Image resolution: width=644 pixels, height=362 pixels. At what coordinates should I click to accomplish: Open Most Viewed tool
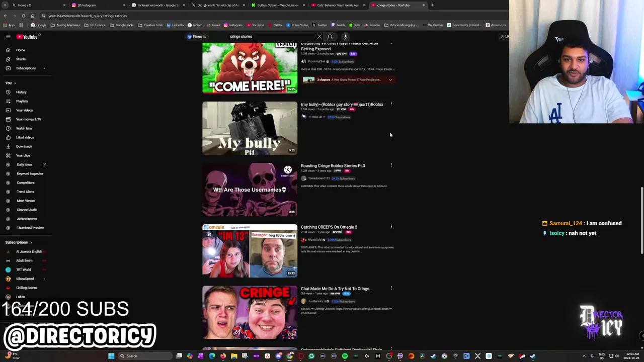pos(26,201)
